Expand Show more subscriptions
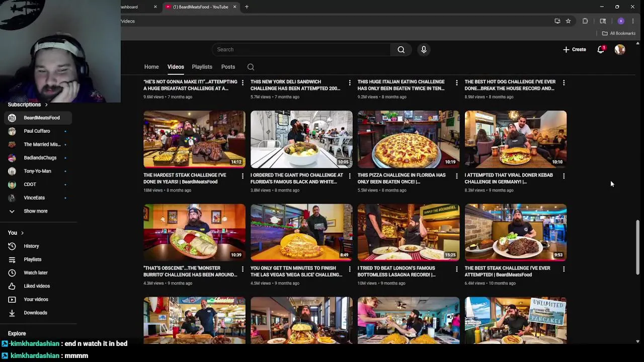The height and width of the screenshot is (362, 644). (x=35, y=211)
